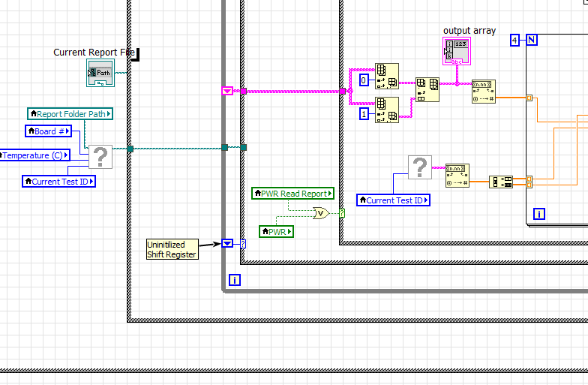The image size is (588, 385).
Task: Select the Board # local variable
Action: 48,131
